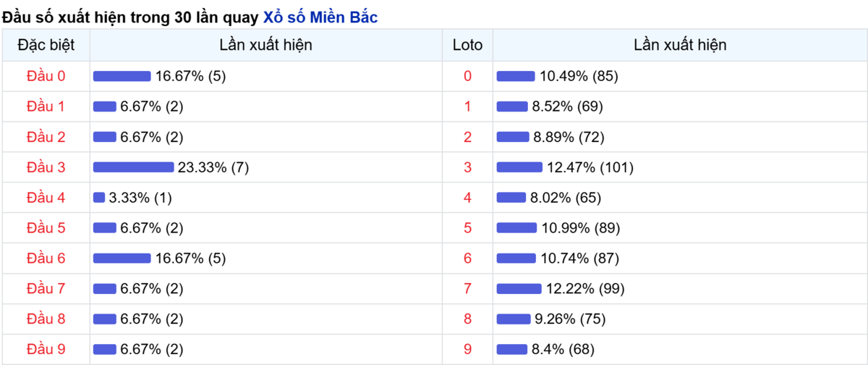Click the Đầu 3 row label

point(46,167)
